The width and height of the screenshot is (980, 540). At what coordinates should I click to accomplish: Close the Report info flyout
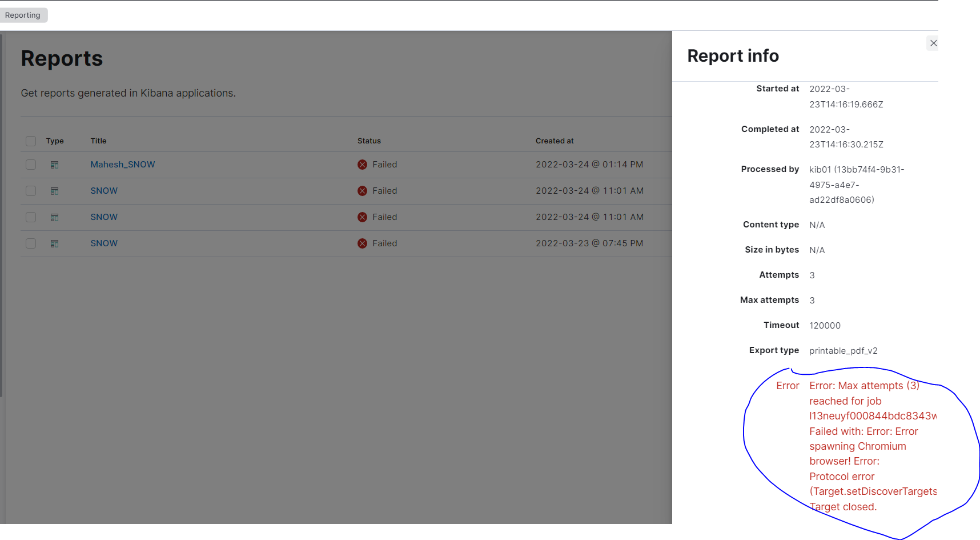pyautogui.click(x=933, y=43)
